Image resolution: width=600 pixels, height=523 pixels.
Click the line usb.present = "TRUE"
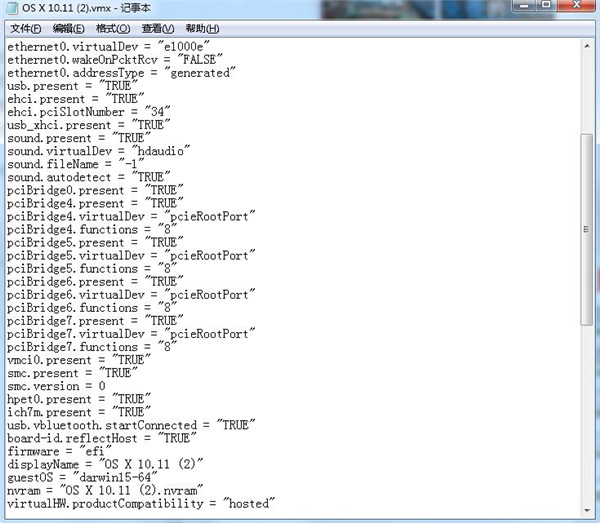(72, 86)
